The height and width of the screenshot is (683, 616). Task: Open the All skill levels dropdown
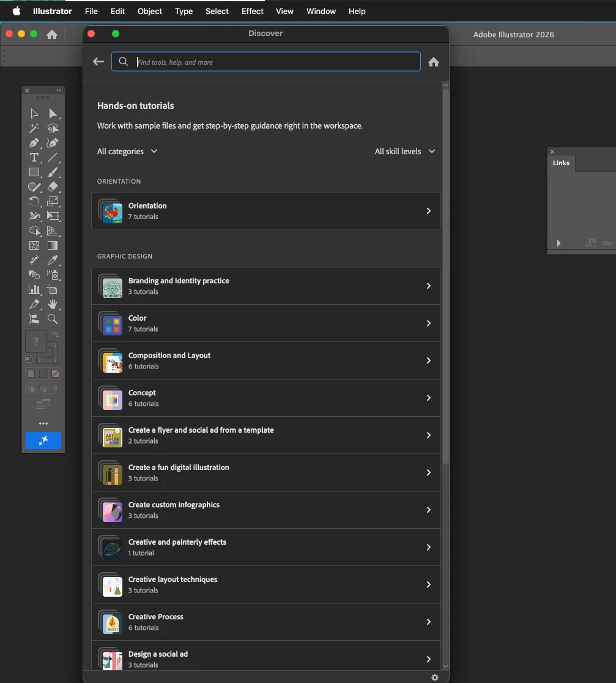click(405, 152)
